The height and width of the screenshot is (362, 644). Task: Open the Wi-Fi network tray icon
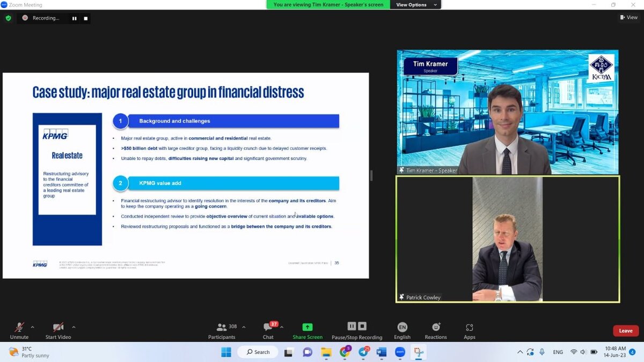(574, 352)
